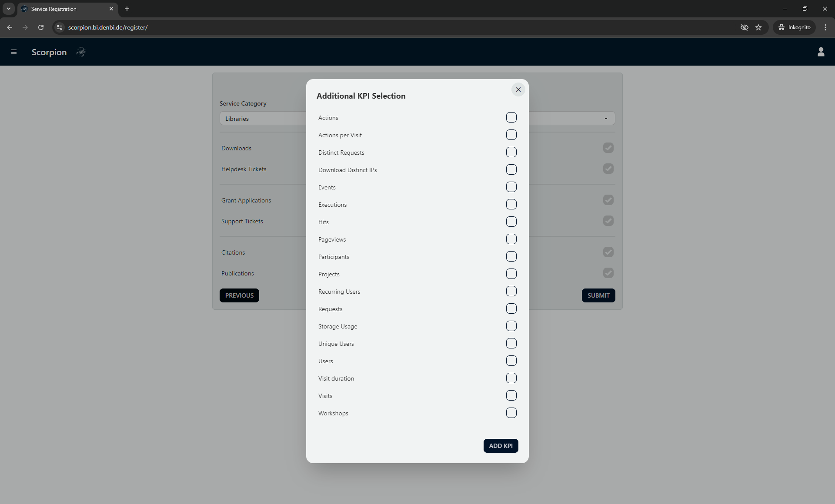The image size is (835, 504).
Task: Check the Visits checkbox
Action: point(511,395)
